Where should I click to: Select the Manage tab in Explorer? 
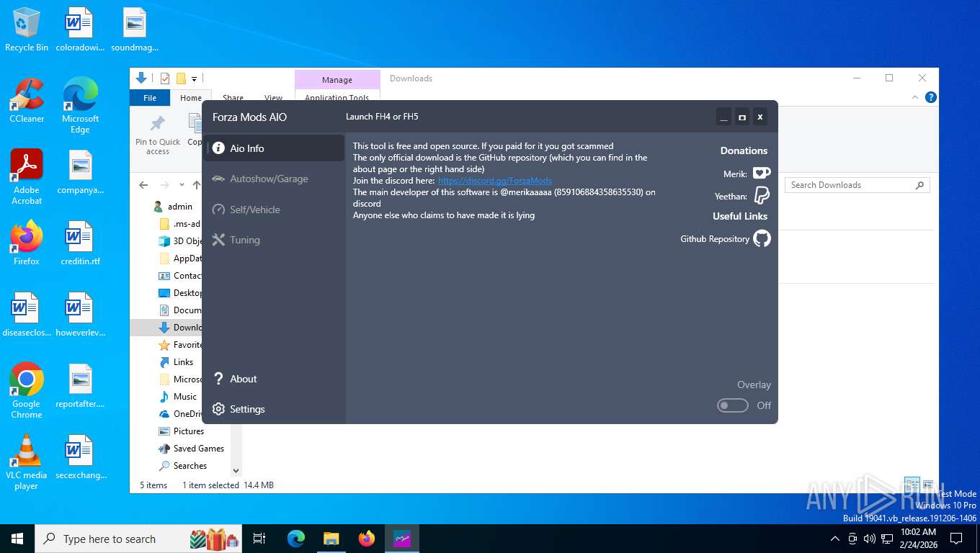point(337,80)
